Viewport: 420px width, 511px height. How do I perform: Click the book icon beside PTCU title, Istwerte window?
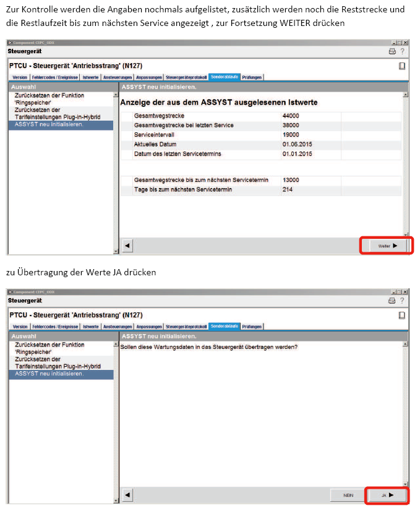pos(402,66)
